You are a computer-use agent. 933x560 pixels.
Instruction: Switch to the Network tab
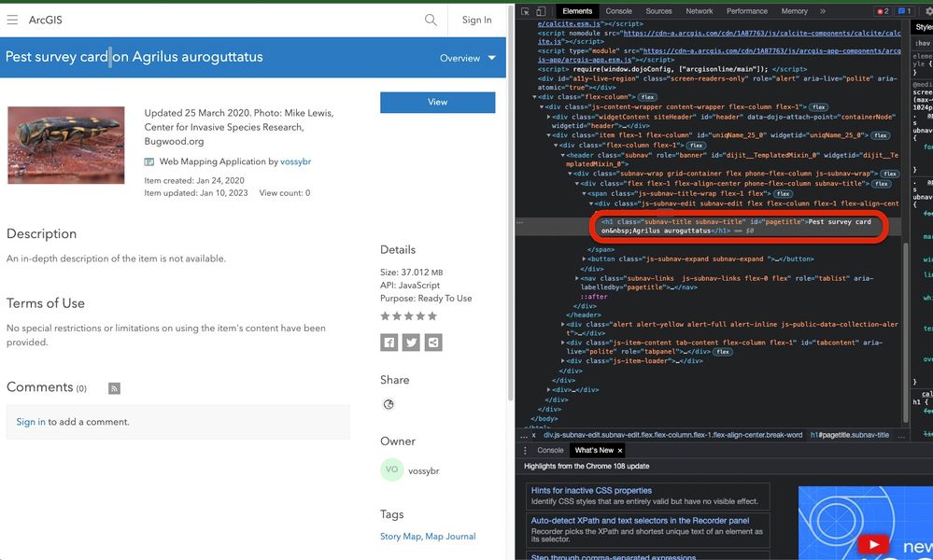(x=699, y=11)
